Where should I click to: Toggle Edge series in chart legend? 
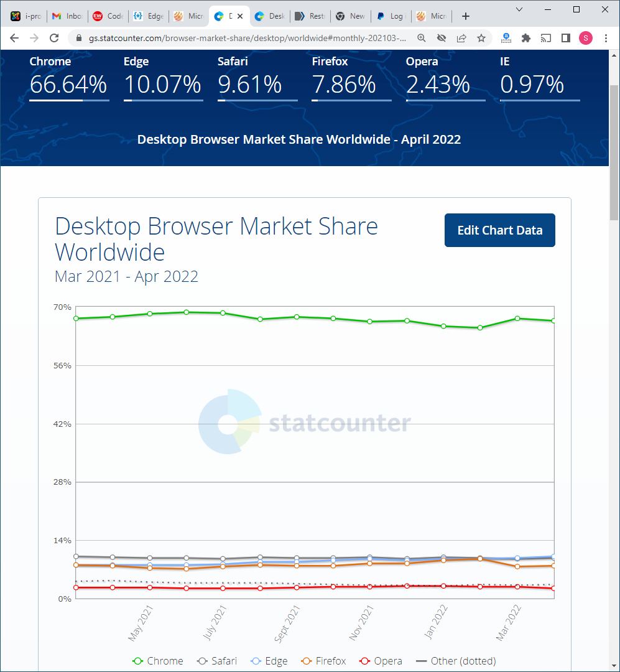click(269, 661)
